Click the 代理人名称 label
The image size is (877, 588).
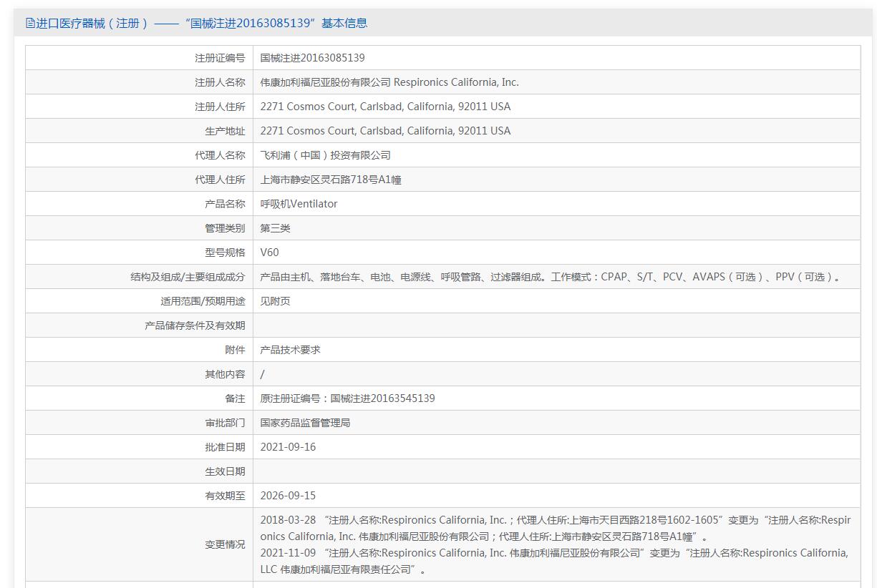coord(220,155)
